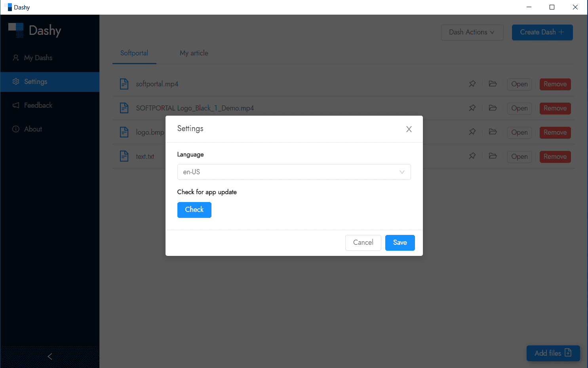Open the About sidebar item

point(33,129)
